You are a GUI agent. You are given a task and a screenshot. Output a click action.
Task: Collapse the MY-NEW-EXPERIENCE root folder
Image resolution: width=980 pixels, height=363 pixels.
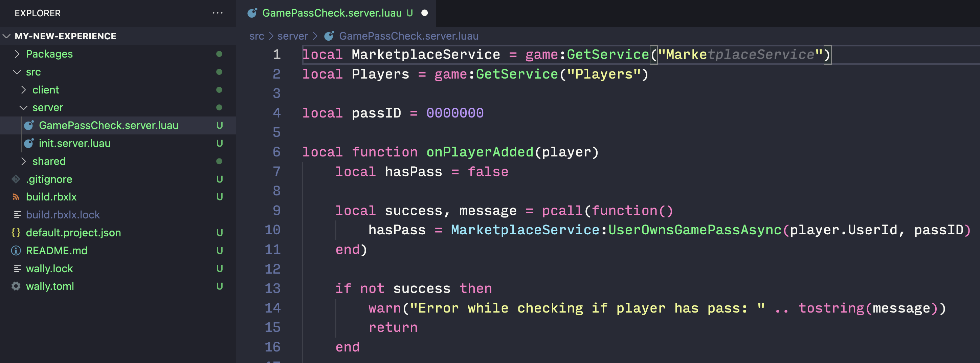coord(6,36)
